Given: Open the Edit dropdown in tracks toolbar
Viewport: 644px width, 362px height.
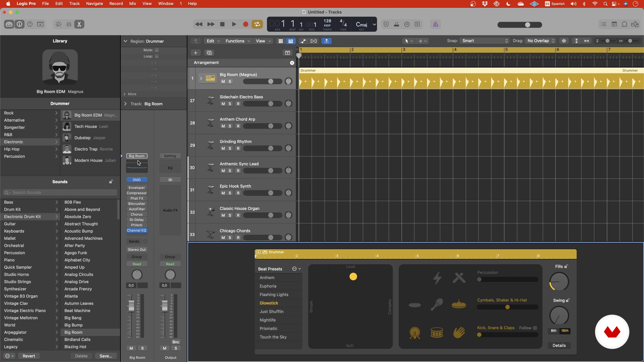Looking at the screenshot, I should [213, 41].
